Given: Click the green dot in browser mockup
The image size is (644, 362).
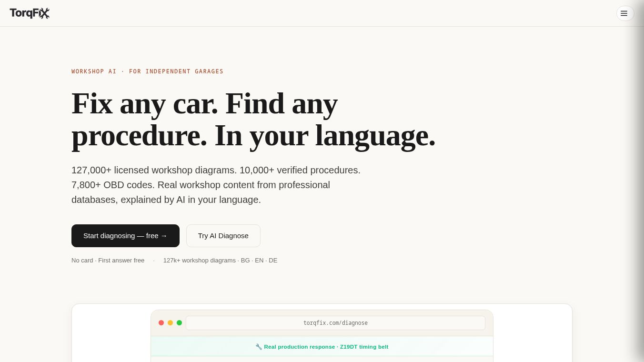Looking at the screenshot, I should [179, 323].
